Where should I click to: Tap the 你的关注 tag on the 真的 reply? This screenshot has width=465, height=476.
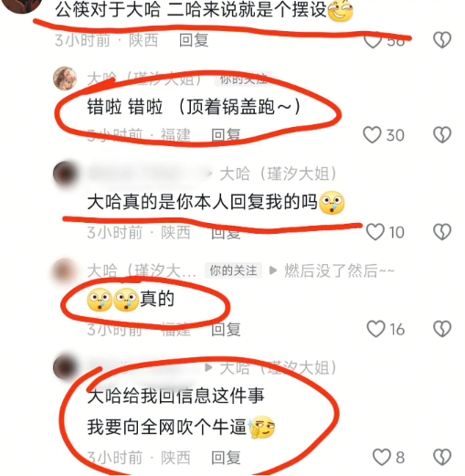pos(233,270)
